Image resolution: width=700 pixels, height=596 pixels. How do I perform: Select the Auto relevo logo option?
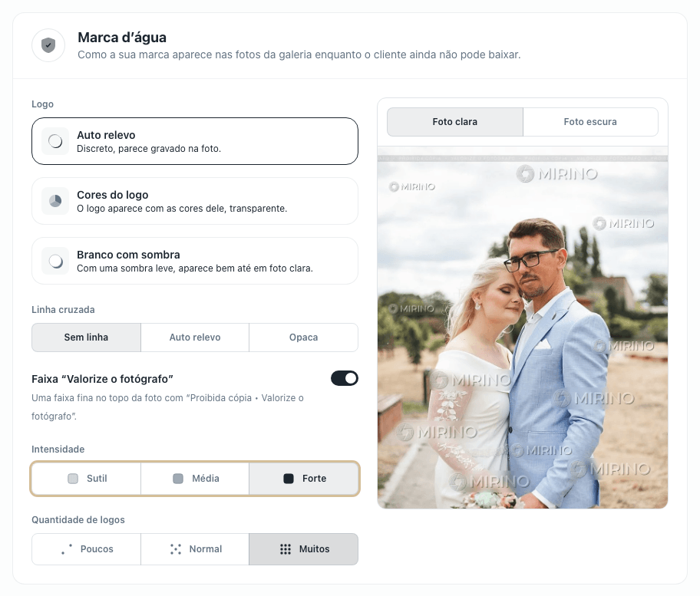tap(195, 141)
